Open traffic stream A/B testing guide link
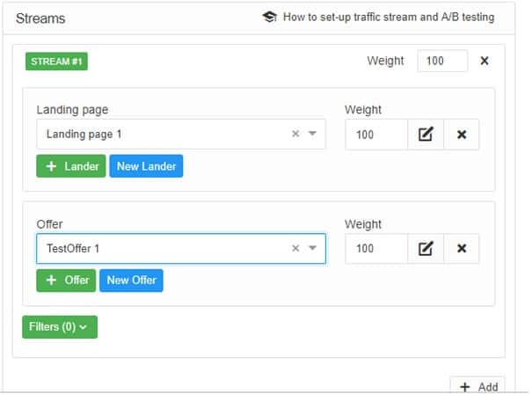Screen dimensions: 532x394 pos(388,18)
